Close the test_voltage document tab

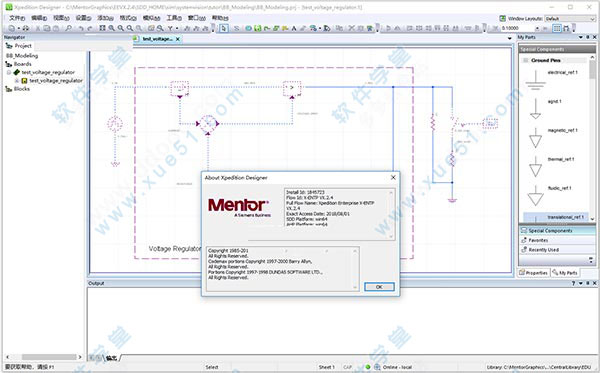(178, 39)
